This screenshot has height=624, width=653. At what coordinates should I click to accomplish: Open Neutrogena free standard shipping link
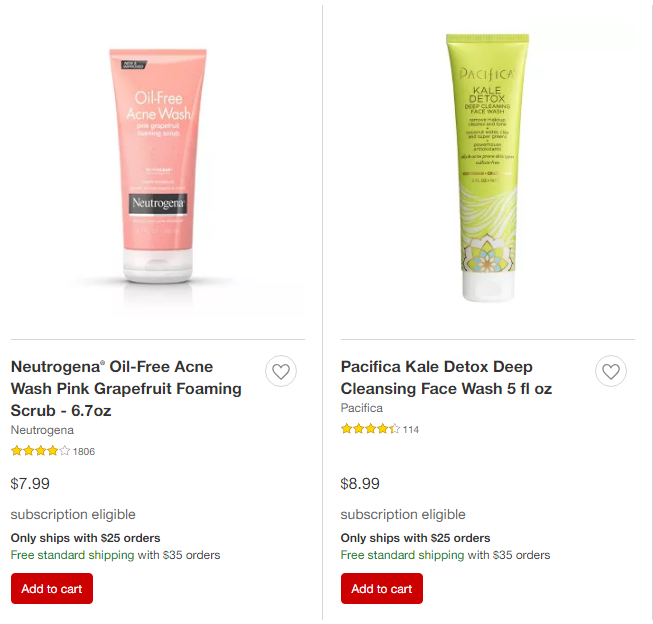(x=72, y=555)
